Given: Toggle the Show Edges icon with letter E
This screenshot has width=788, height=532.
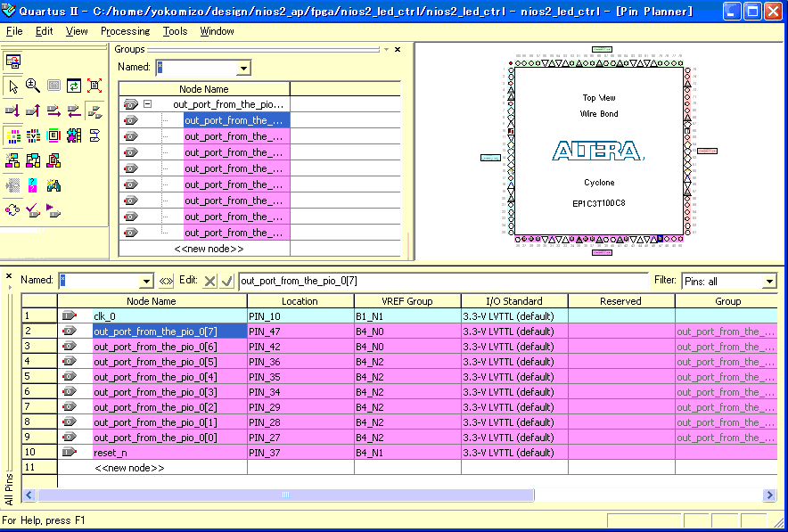Looking at the screenshot, I should (53, 135).
